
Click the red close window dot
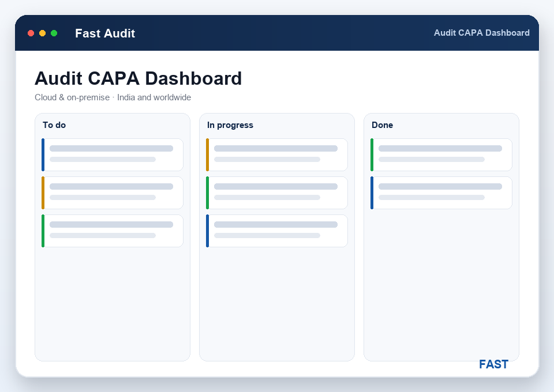pos(31,33)
